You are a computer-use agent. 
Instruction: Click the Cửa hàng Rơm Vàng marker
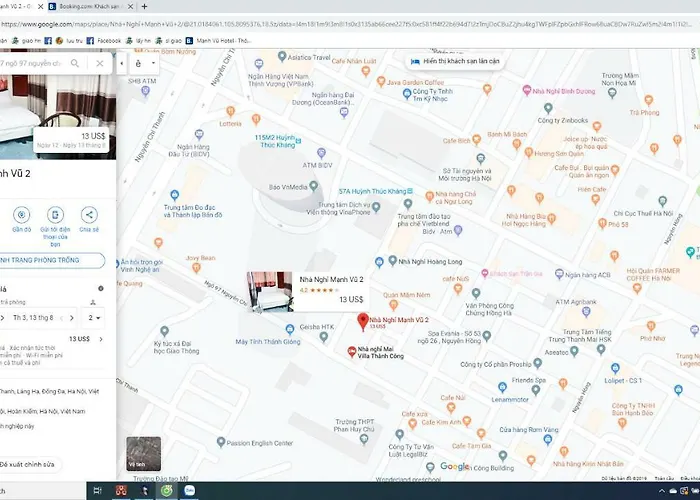548,440
